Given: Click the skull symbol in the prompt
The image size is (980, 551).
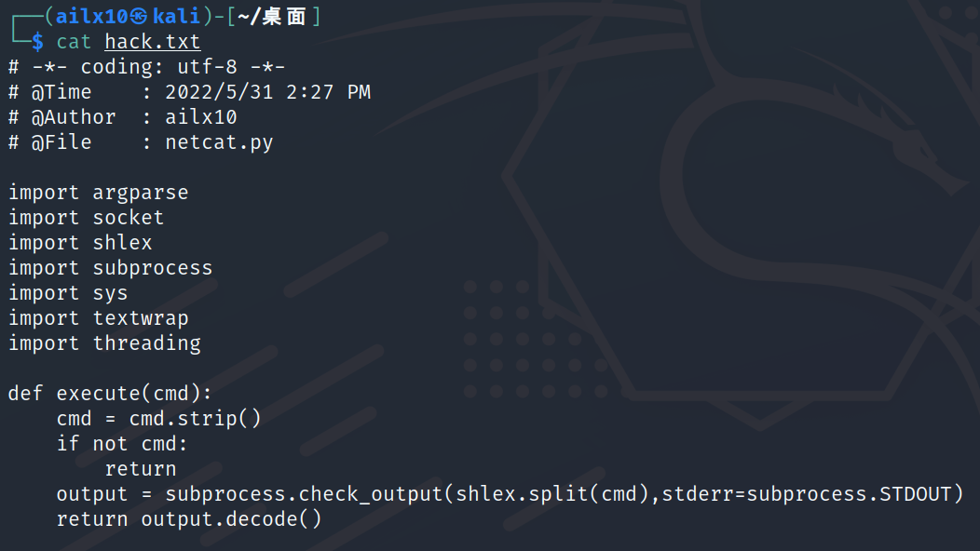Looking at the screenshot, I should [x=140, y=17].
